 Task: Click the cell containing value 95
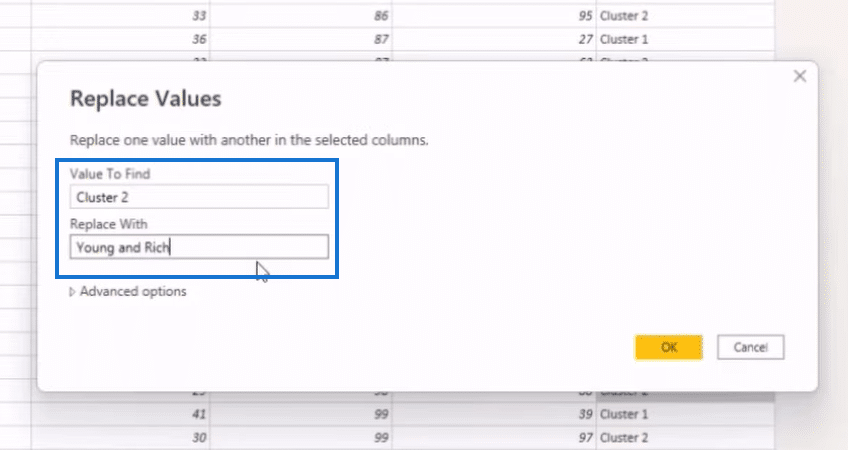point(494,16)
